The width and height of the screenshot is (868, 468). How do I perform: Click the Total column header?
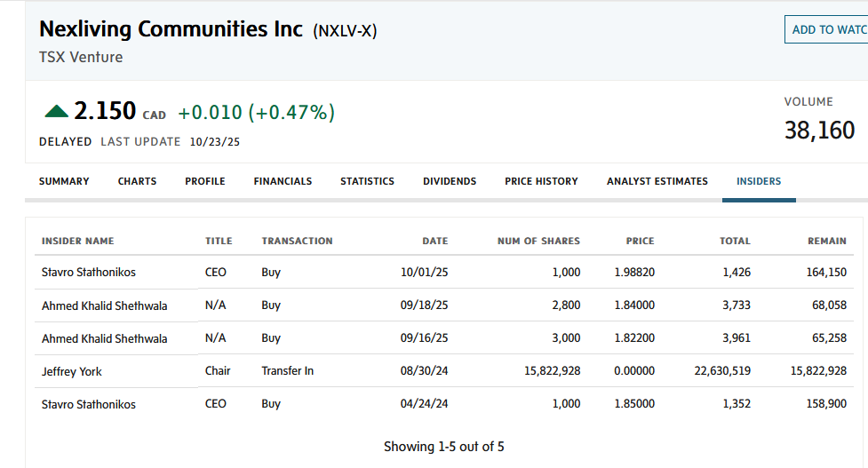point(735,242)
